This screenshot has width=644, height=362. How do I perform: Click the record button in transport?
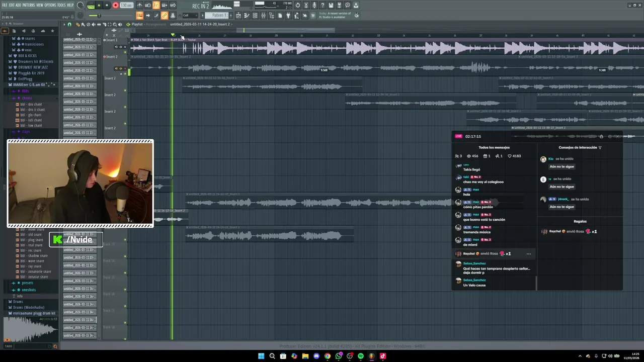click(x=115, y=6)
